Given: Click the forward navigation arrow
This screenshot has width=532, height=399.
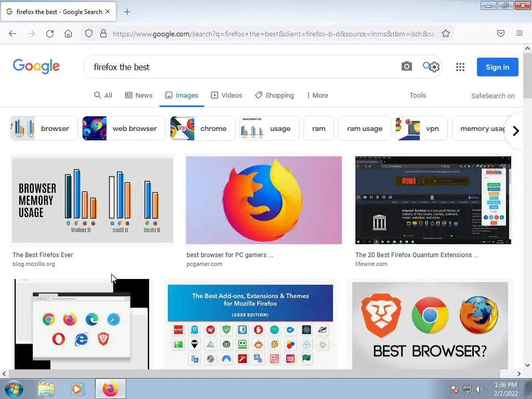Looking at the screenshot, I should [31, 34].
